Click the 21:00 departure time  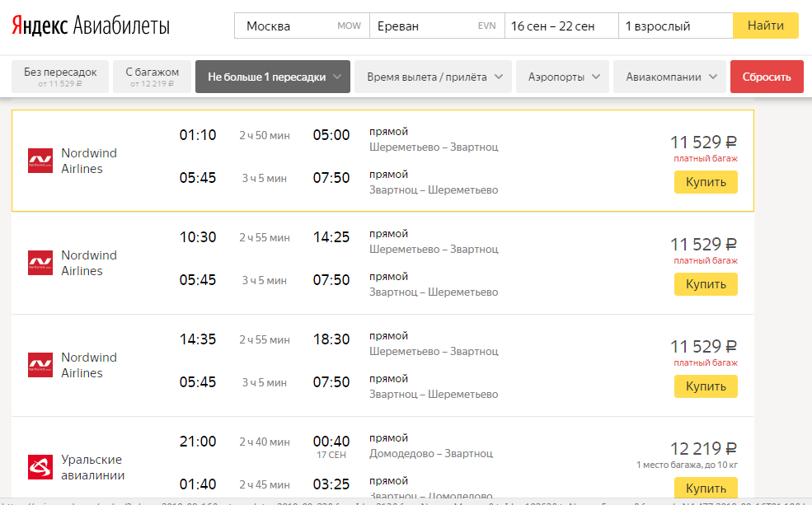point(198,442)
